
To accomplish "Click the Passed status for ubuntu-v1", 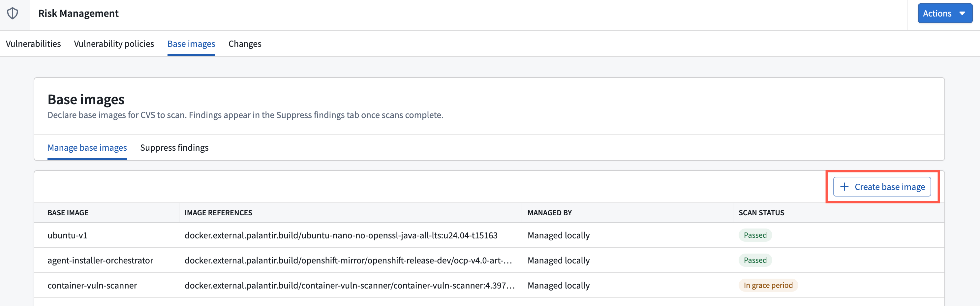I will point(755,235).
